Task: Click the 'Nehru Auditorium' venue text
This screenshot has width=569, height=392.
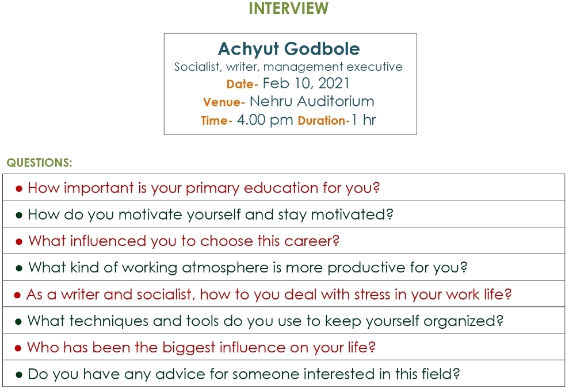Action: coord(312,102)
